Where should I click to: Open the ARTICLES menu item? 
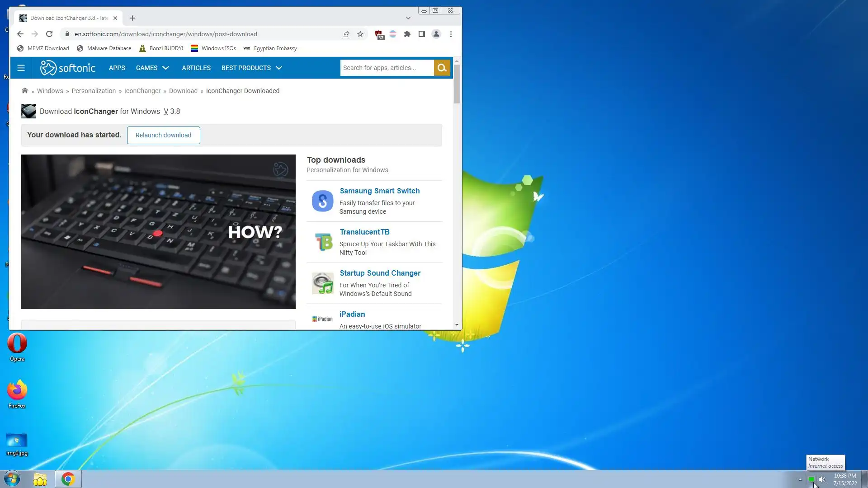[x=196, y=68]
